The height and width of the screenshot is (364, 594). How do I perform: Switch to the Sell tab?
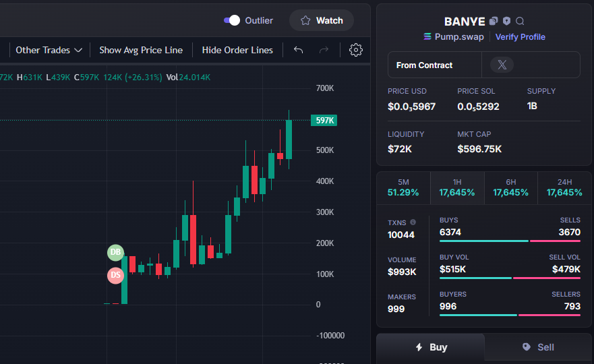(538, 347)
